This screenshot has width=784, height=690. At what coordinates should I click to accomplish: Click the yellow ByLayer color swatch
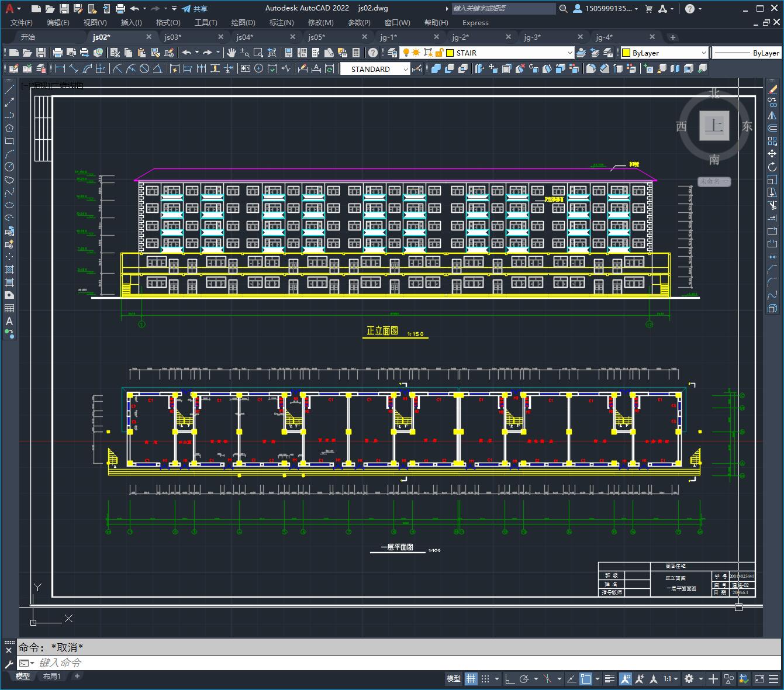click(x=626, y=53)
